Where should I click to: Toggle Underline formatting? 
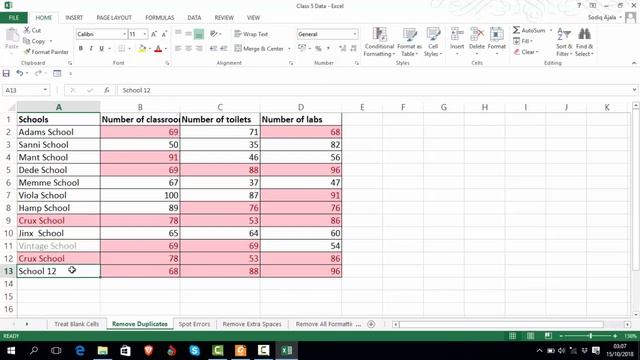(x=102, y=49)
